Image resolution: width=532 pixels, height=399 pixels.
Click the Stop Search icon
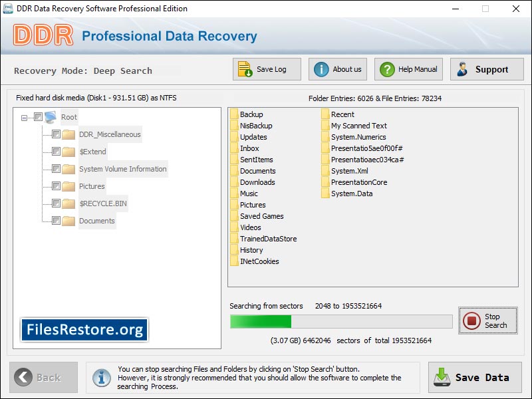473,321
